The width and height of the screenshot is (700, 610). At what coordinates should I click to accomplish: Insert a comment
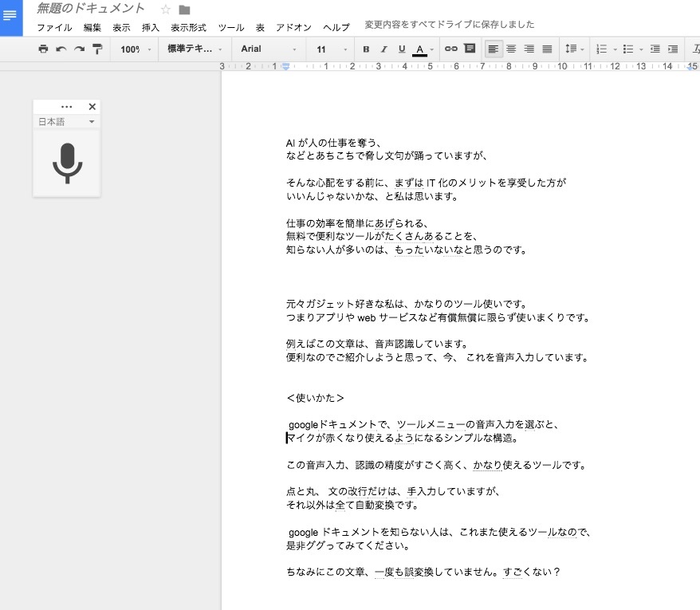470,48
